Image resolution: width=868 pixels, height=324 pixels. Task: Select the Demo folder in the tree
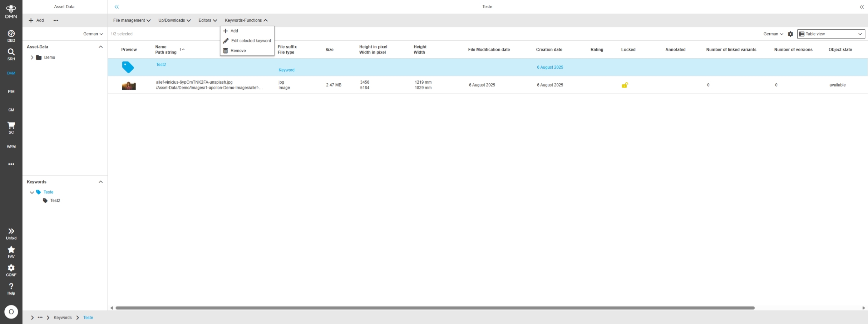50,58
